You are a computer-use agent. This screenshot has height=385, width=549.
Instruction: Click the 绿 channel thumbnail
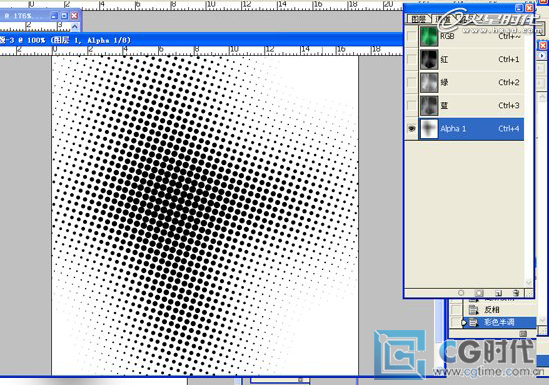point(429,82)
